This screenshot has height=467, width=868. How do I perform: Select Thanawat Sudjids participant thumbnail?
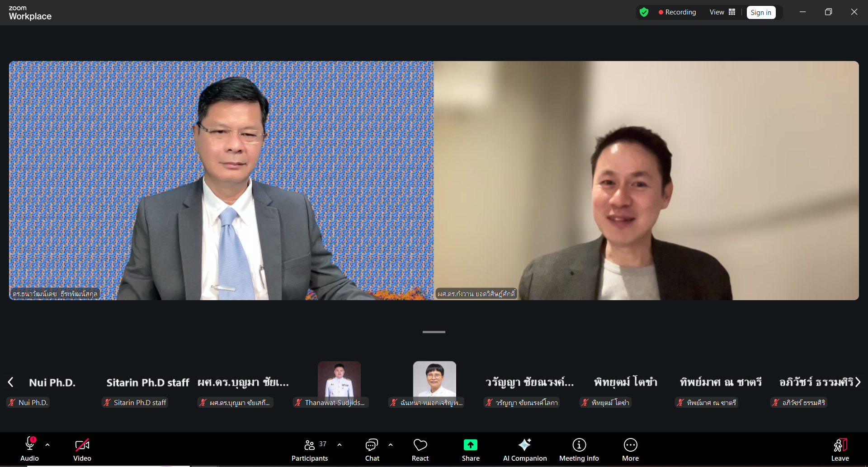339,382
